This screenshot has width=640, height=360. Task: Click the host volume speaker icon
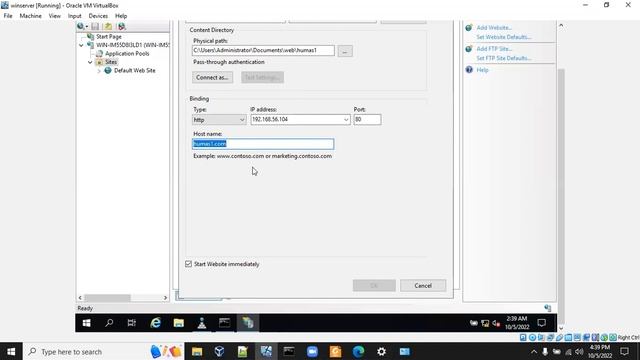(579, 351)
